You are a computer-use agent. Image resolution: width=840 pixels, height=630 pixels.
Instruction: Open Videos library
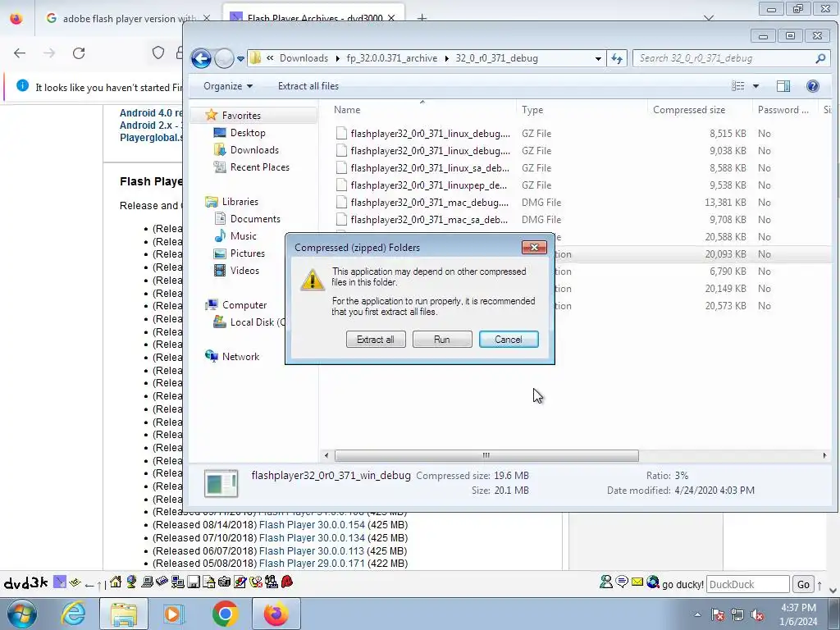(x=244, y=271)
